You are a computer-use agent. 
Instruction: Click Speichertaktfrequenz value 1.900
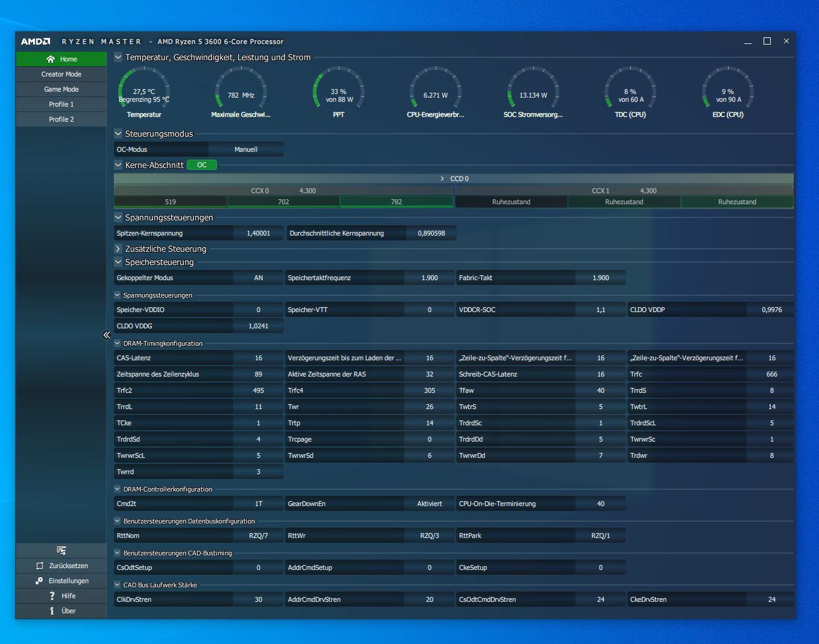point(430,278)
